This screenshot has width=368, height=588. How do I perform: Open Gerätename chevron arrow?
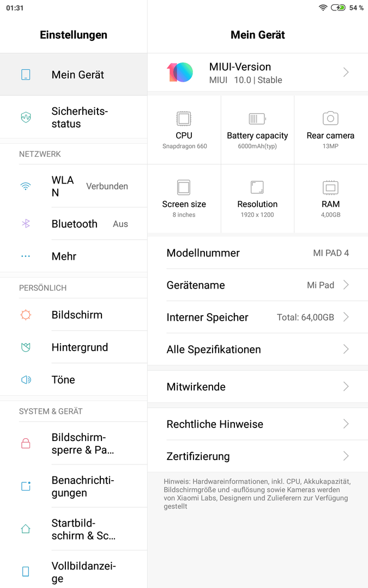pos(346,285)
